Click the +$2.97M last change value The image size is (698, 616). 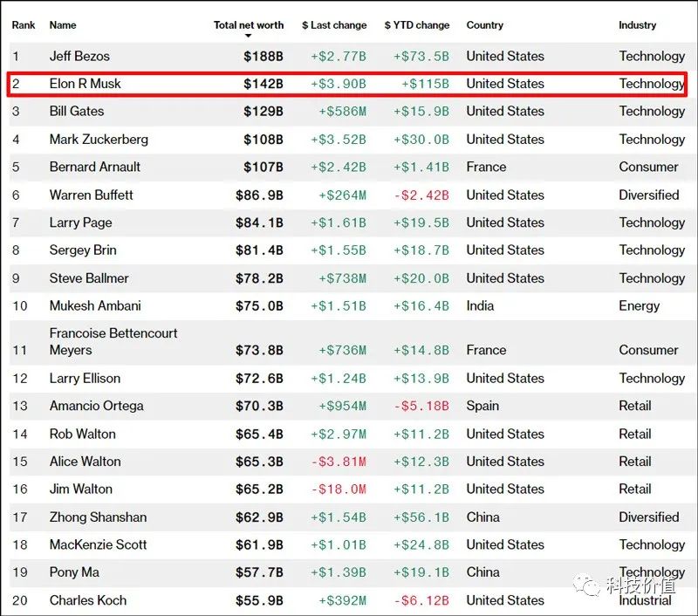pyautogui.click(x=339, y=435)
